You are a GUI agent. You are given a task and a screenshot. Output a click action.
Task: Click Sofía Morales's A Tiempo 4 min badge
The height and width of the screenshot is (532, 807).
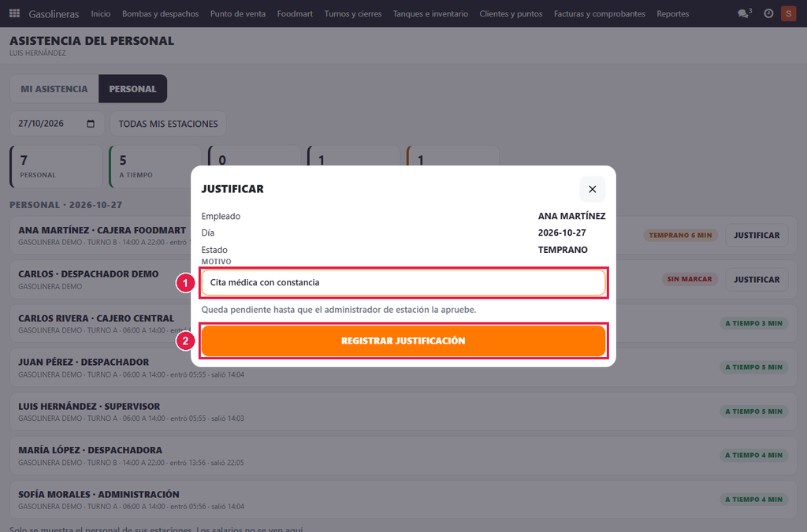point(753,499)
